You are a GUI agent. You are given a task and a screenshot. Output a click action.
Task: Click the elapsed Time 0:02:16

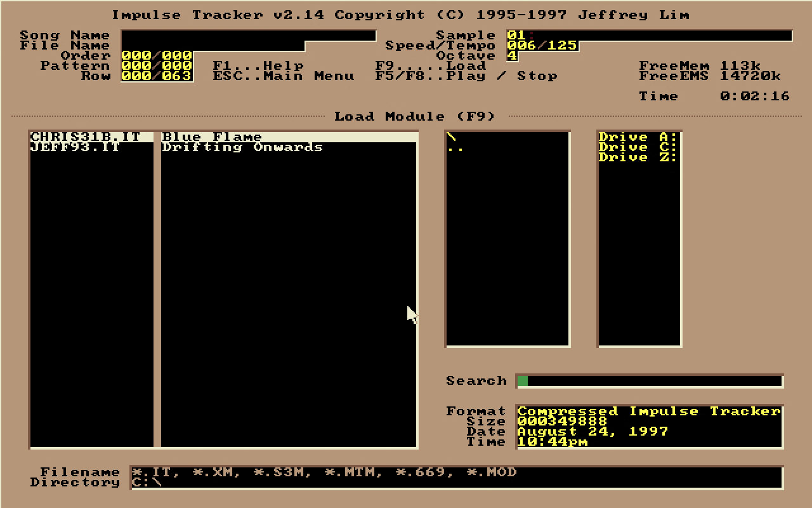tap(715, 97)
